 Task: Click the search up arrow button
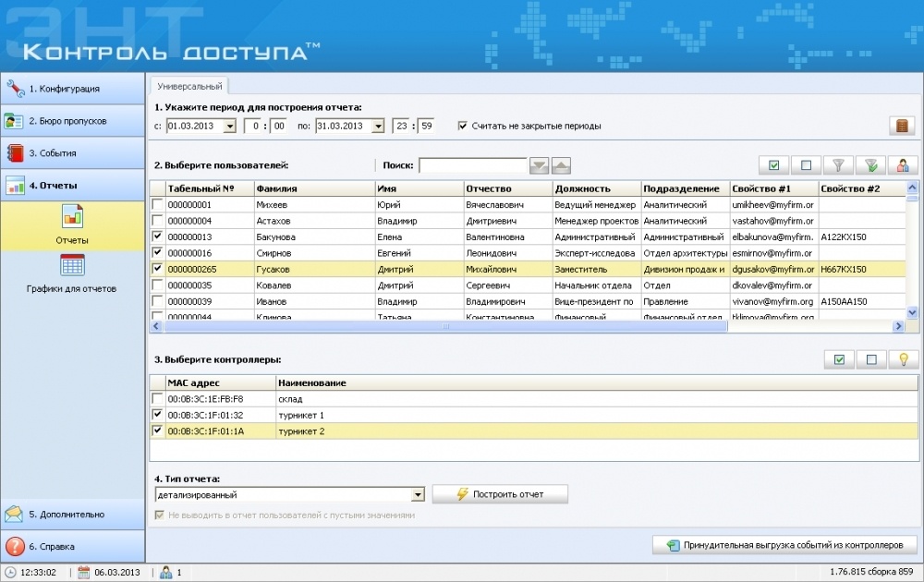(x=562, y=166)
